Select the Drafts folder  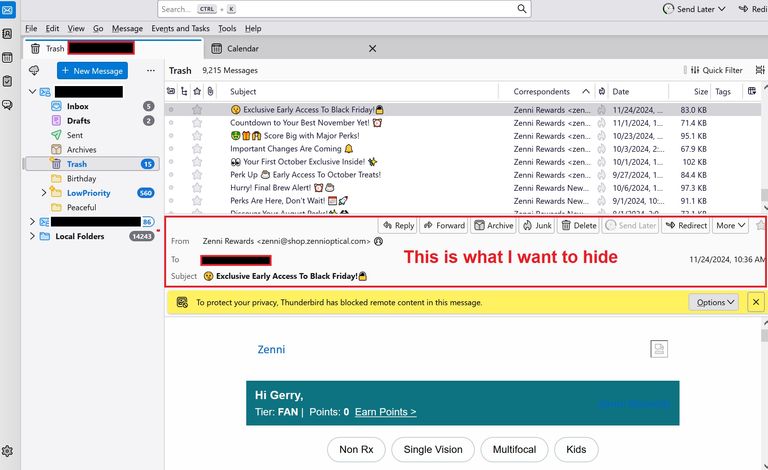tap(92, 120)
